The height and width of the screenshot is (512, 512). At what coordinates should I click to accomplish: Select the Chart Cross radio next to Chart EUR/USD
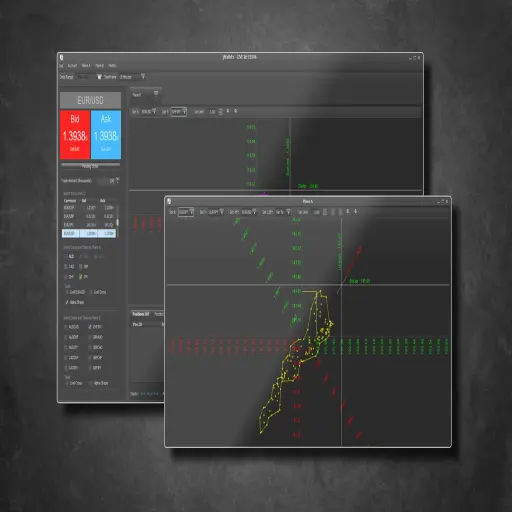click(91, 292)
